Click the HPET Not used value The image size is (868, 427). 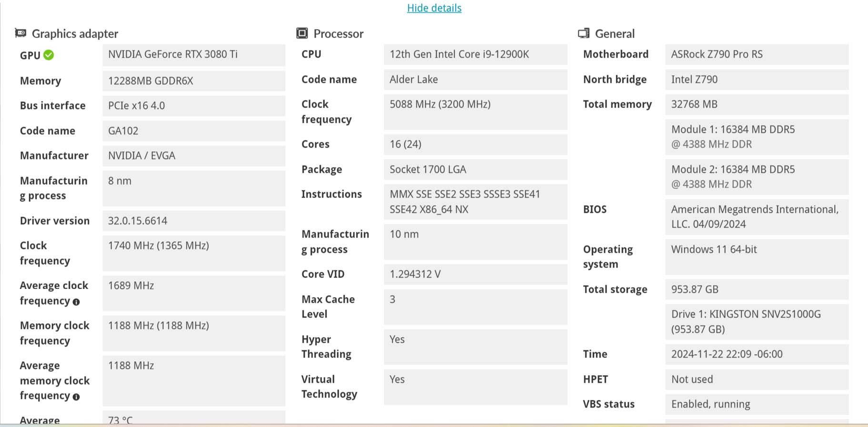tap(757, 379)
